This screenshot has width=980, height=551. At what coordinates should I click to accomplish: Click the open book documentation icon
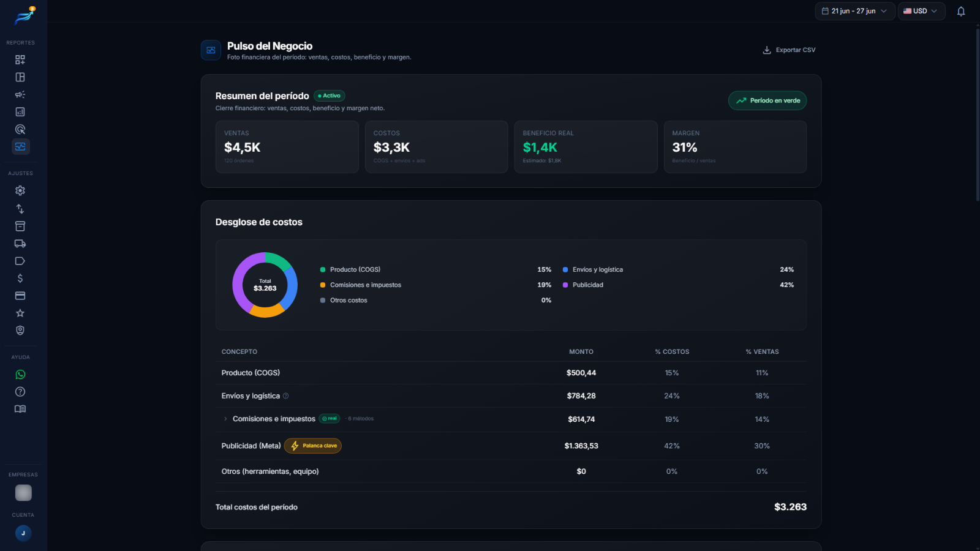[20, 409]
